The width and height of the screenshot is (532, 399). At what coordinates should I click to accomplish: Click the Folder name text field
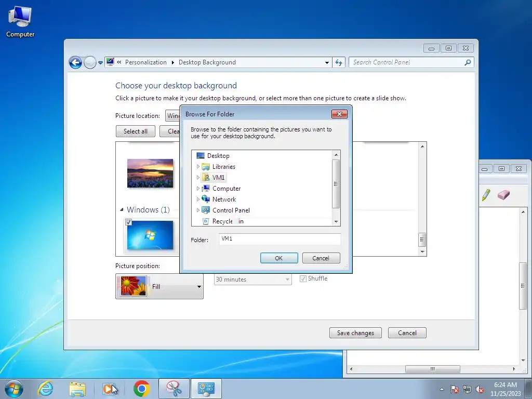280,239
